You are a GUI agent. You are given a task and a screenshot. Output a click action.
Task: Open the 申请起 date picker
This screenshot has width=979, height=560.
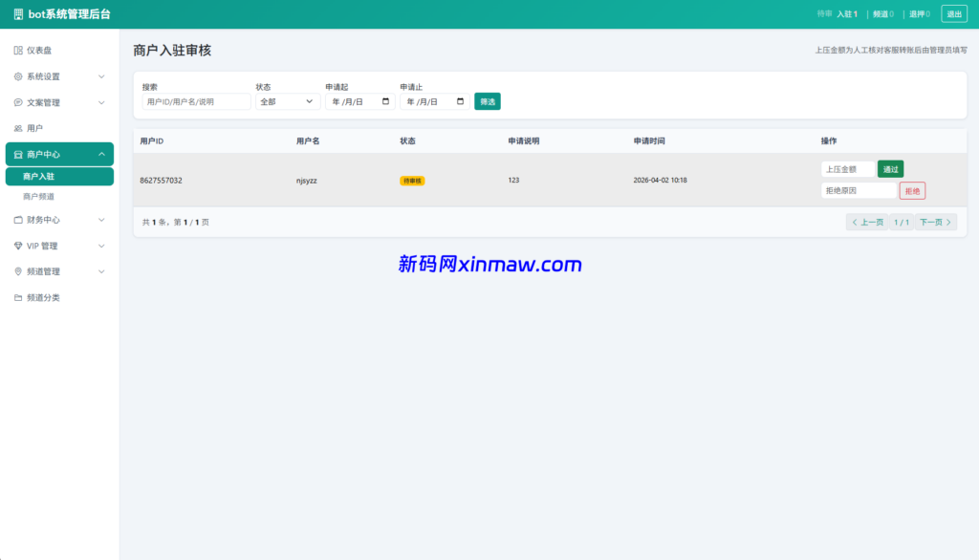[x=359, y=100]
